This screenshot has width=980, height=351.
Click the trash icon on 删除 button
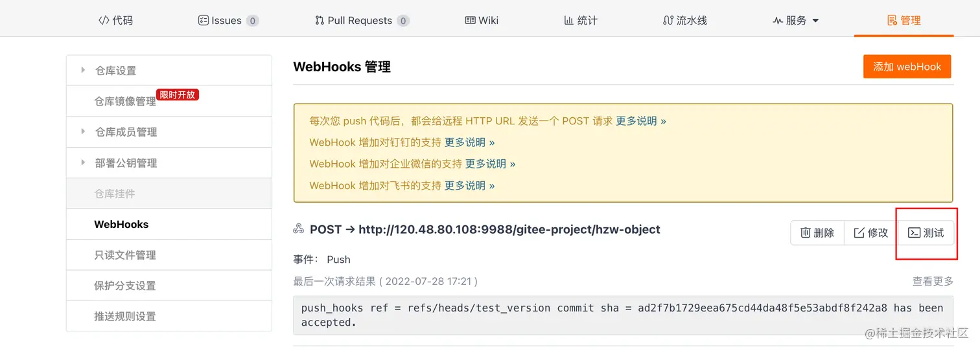(806, 233)
